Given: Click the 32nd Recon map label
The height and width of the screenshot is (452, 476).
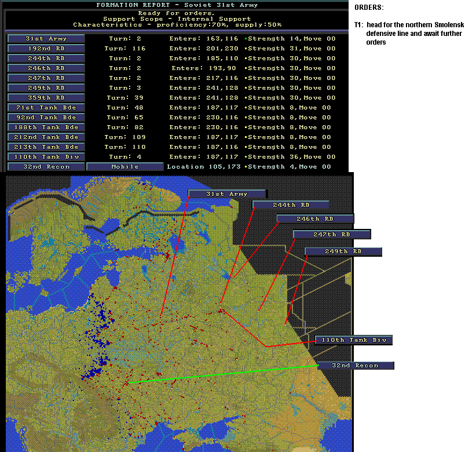Looking at the screenshot, I should tap(356, 366).
